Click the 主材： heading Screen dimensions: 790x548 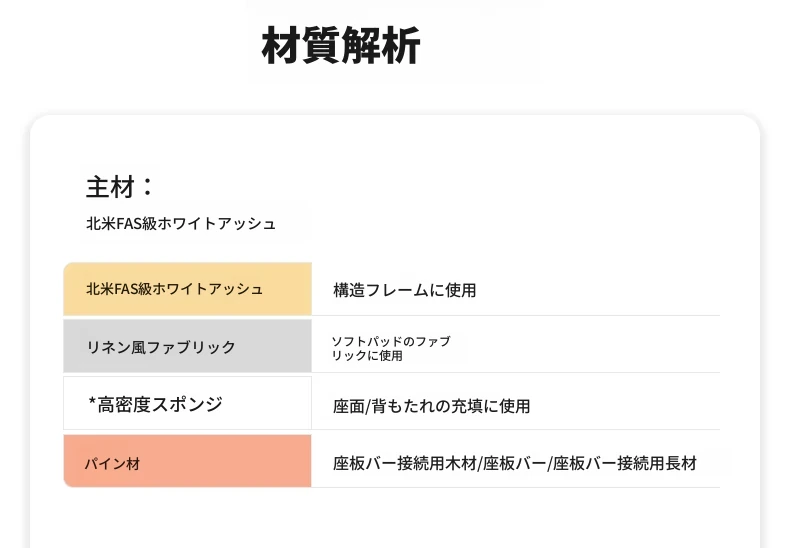pyautogui.click(x=120, y=187)
